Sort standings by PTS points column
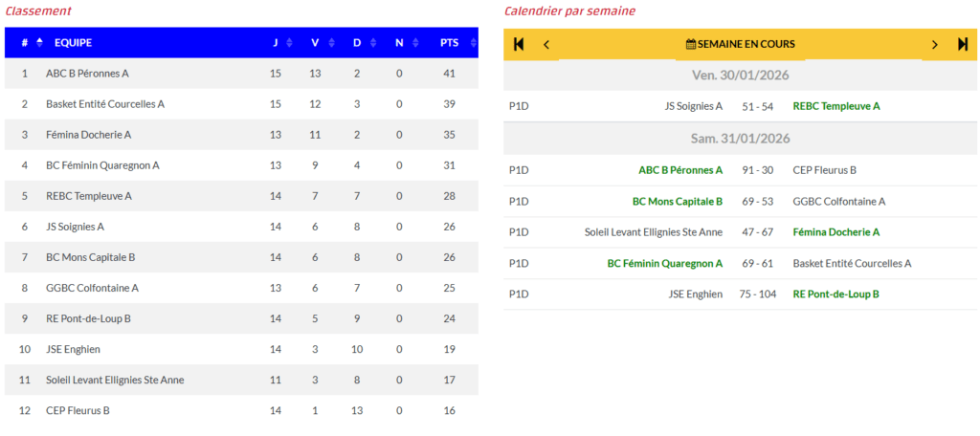This screenshot has width=980, height=436. [x=453, y=42]
